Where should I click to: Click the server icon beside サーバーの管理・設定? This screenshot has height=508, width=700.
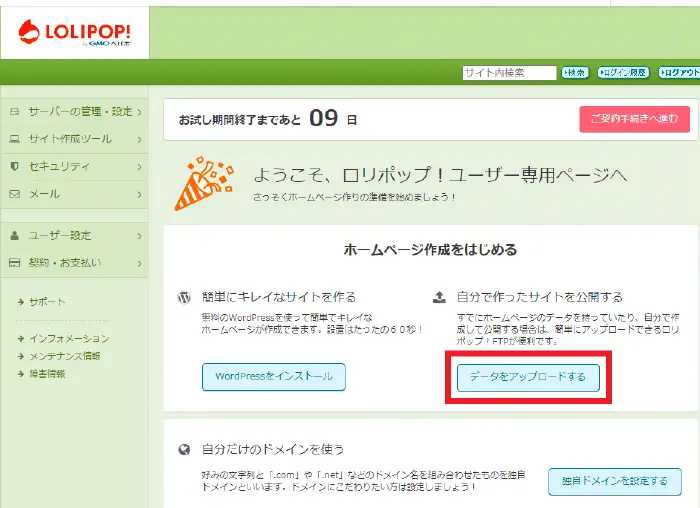point(15,111)
